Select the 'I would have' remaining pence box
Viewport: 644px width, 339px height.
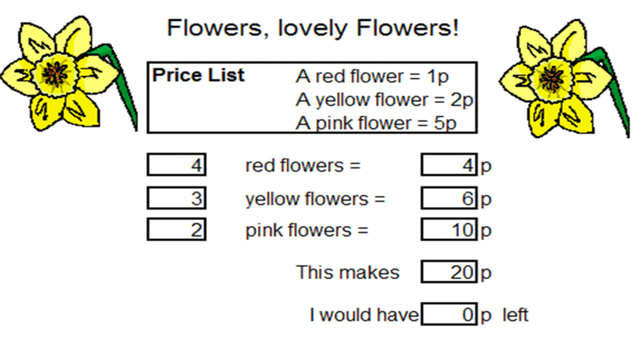[449, 314]
